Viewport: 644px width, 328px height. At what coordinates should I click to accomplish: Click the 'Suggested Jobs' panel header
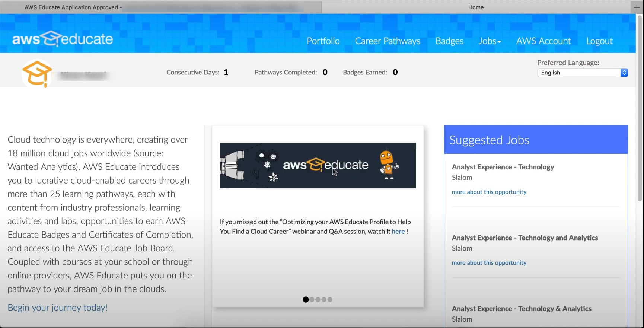(536, 140)
